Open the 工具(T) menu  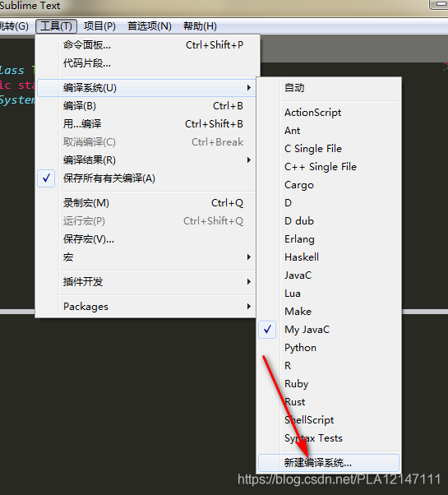pos(56,25)
